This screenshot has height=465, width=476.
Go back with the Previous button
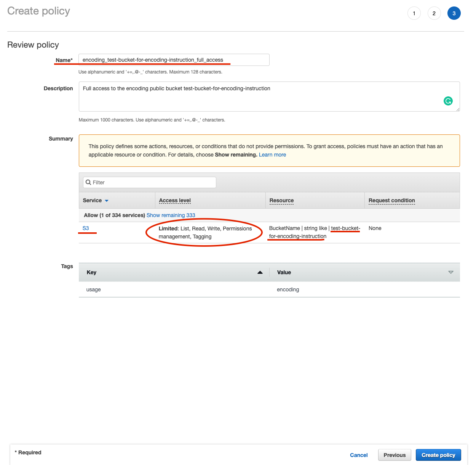pyautogui.click(x=395, y=455)
